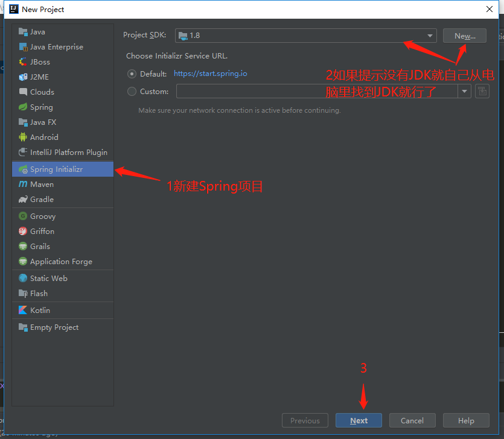
Task: Select the Static Web label text
Action: pyautogui.click(x=49, y=279)
